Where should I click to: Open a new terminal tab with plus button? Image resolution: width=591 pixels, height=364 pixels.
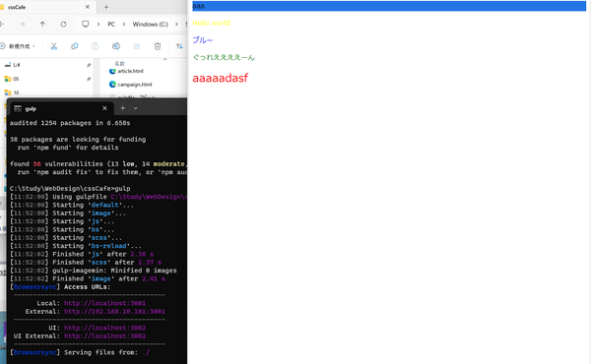click(122, 108)
